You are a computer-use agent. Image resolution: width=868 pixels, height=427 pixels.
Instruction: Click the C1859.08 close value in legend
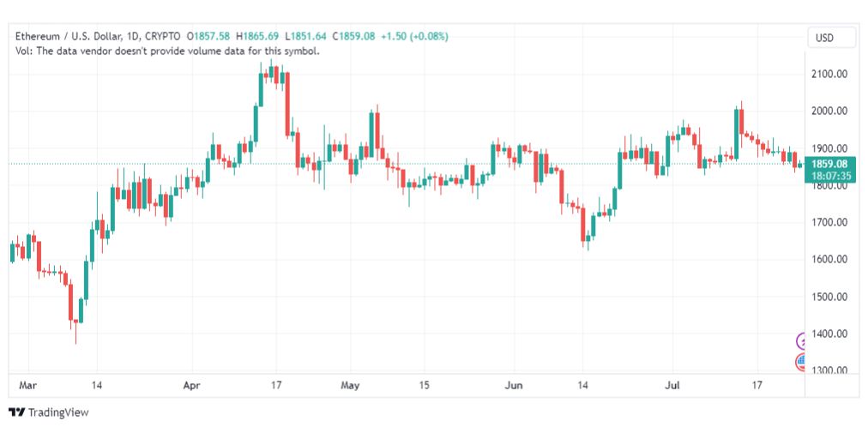pos(353,37)
